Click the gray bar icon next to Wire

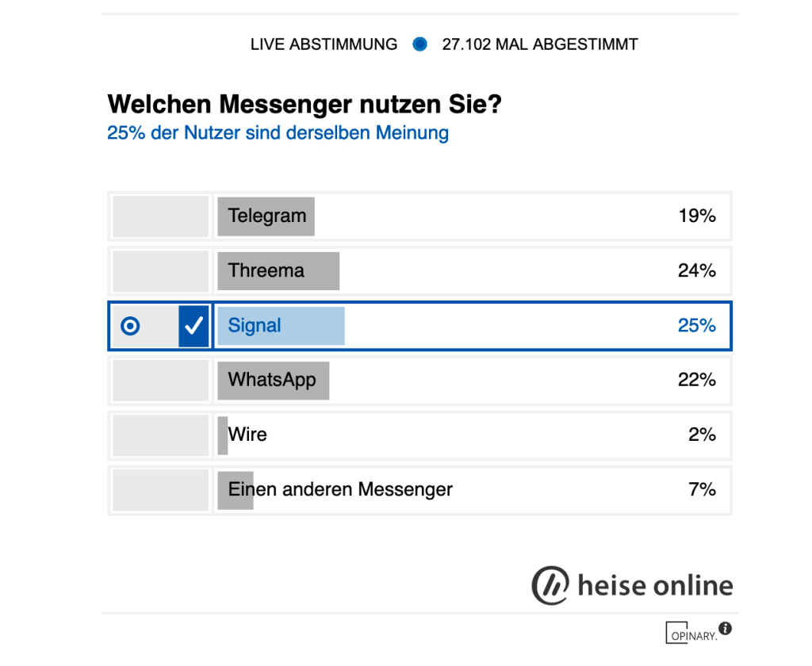click(220, 435)
